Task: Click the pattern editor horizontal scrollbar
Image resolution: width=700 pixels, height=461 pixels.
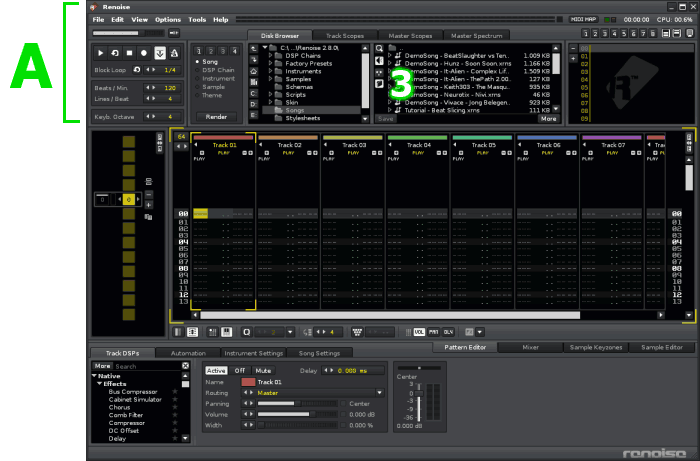Action: tap(390, 316)
